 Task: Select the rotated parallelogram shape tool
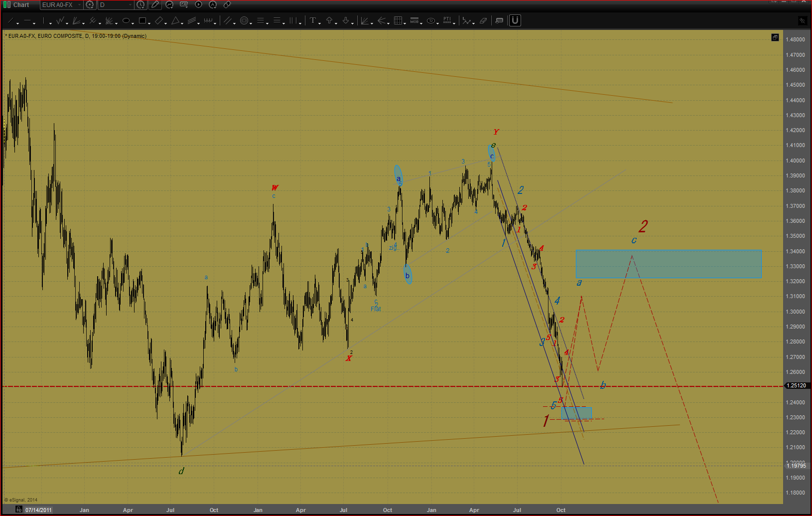(x=159, y=20)
